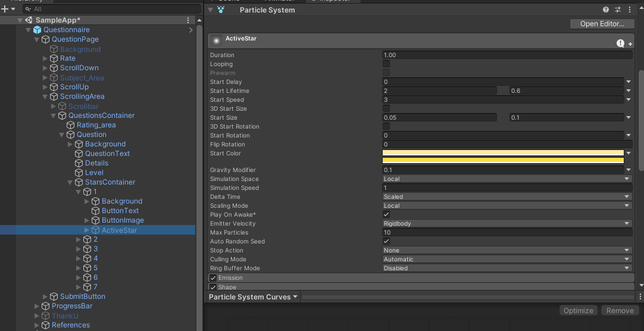Click the Open Editor... button
644x331 pixels.
[602, 24]
